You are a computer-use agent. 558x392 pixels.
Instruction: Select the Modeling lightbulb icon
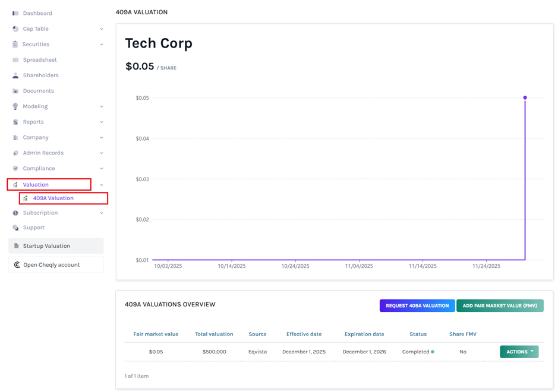15,106
